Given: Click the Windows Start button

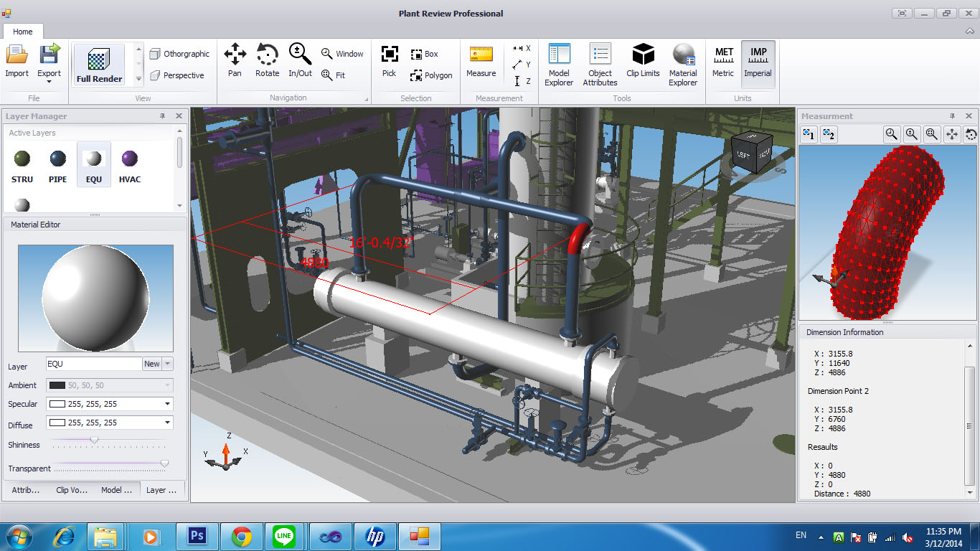Looking at the screenshot, I should point(18,536).
